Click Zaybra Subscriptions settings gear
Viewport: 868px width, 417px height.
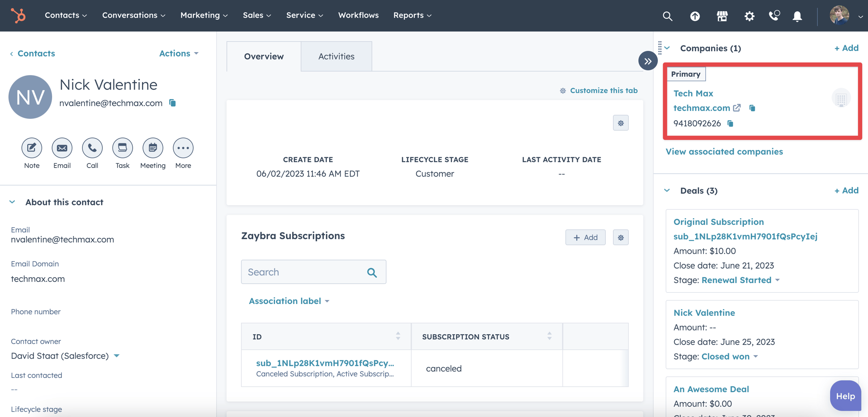tap(621, 237)
